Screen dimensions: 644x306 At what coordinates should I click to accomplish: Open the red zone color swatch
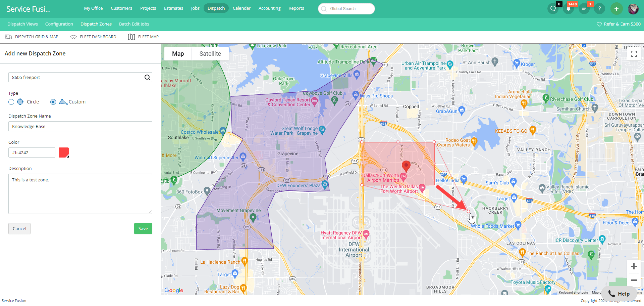click(64, 153)
